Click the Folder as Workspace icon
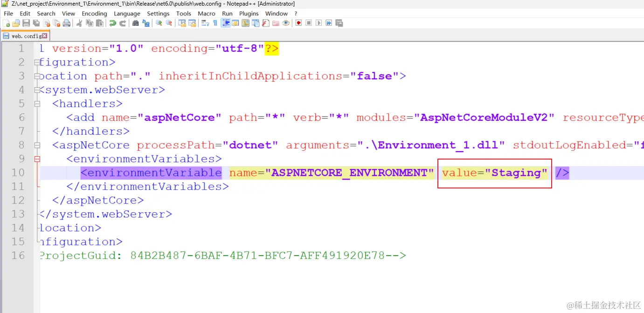Image resolution: width=644 pixels, height=313 pixels. (276, 23)
